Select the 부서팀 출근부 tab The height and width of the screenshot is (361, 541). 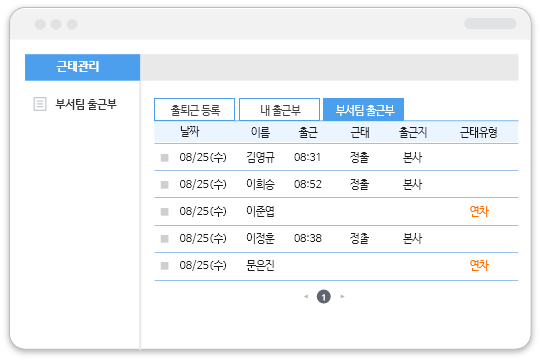(364, 110)
